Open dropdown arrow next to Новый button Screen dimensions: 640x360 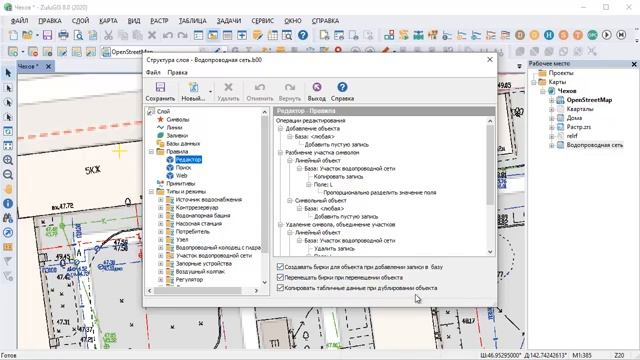(x=211, y=91)
